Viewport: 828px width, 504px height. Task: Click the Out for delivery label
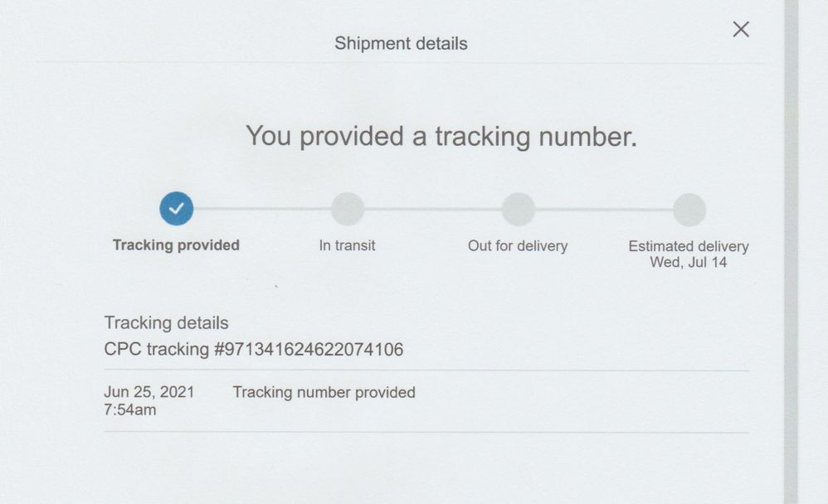point(518,245)
